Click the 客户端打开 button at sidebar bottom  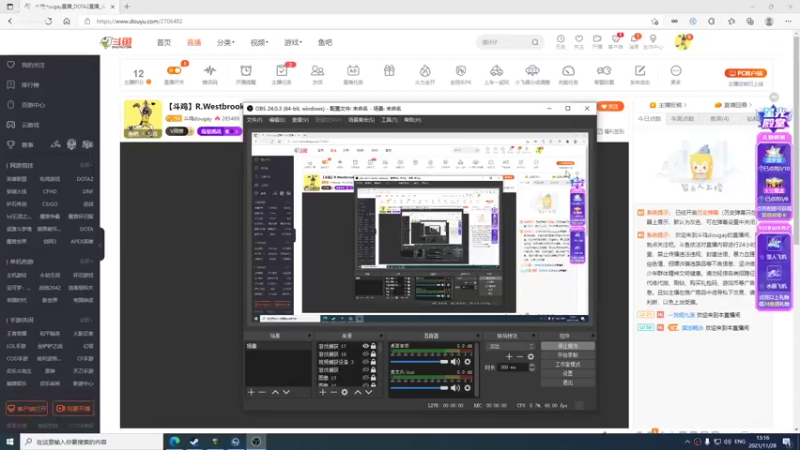tap(27, 409)
